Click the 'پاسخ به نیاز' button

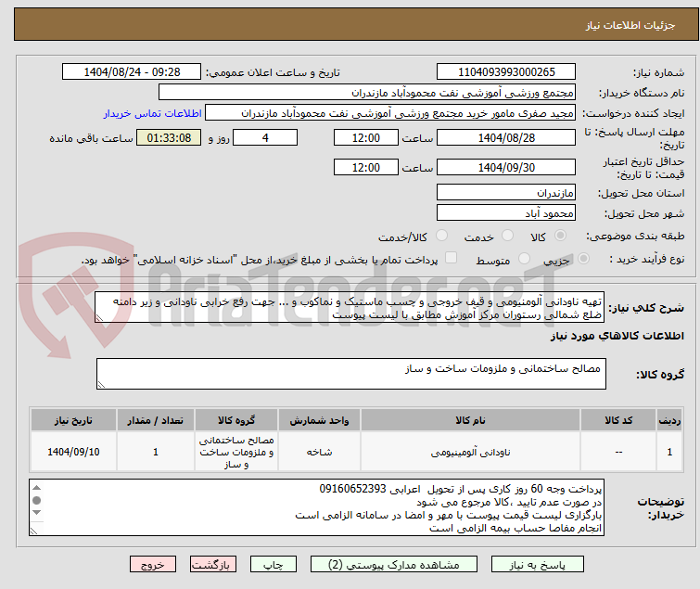(x=538, y=565)
